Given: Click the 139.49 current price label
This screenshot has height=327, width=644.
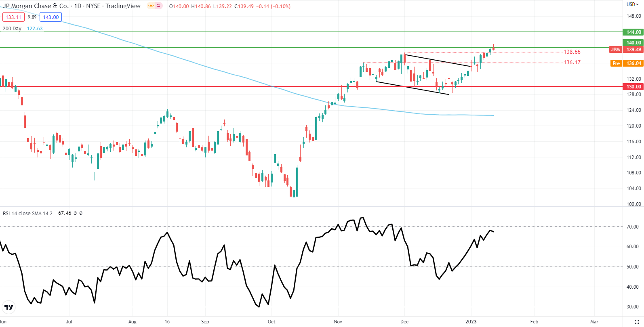Looking at the screenshot, I should coord(633,50).
